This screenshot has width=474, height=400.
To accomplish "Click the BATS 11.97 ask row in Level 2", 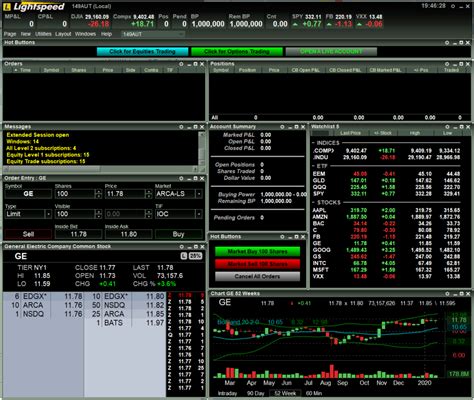I will pyautogui.click(x=125, y=323).
